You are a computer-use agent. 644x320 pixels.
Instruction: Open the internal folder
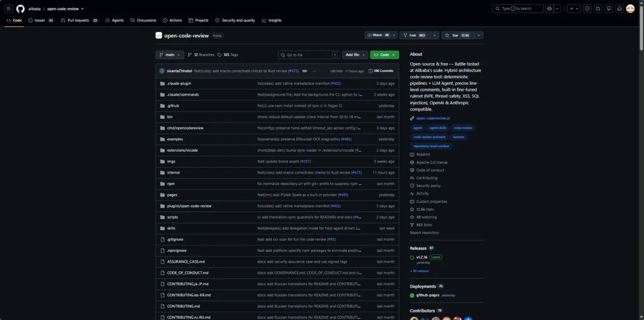coord(174,173)
